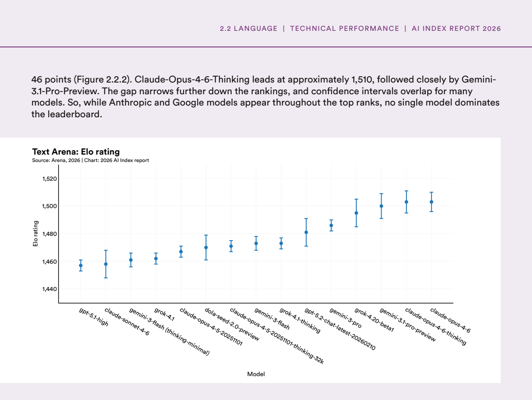Click the gemini-3.1-pro-preview data point

tap(382, 206)
